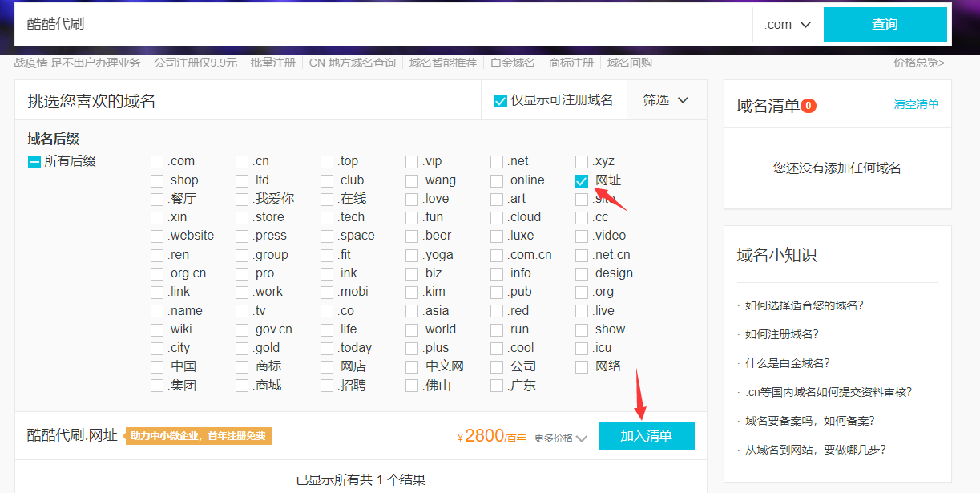Open the .com extension dropdown
Image resolution: width=980 pixels, height=493 pixels.
coord(787,24)
